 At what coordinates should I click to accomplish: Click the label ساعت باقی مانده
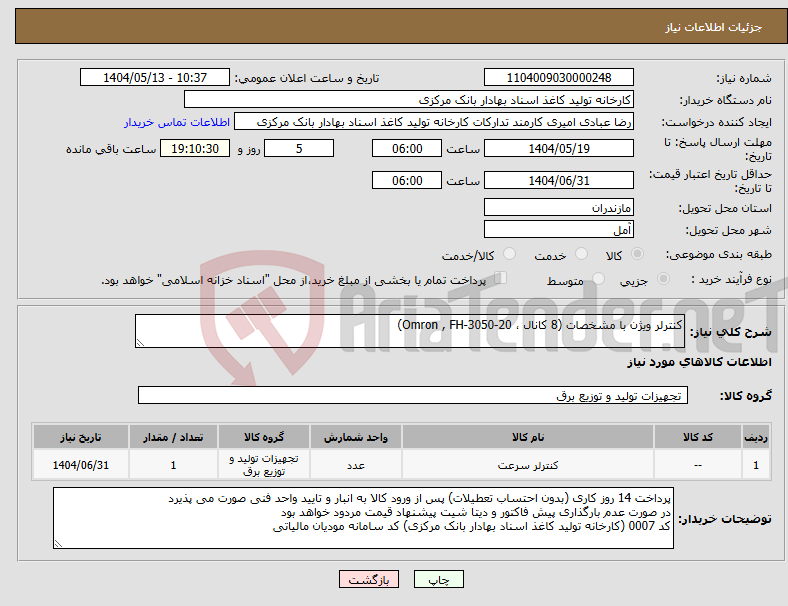pos(111,149)
